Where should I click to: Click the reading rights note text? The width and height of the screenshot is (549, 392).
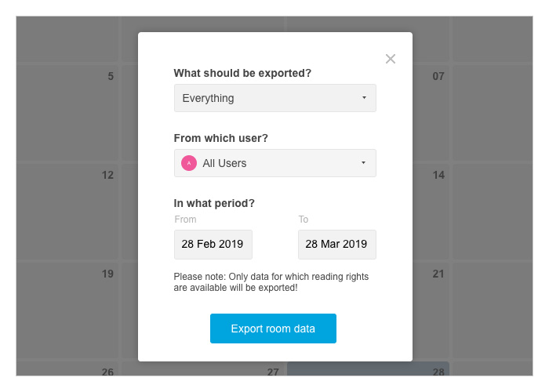271,282
